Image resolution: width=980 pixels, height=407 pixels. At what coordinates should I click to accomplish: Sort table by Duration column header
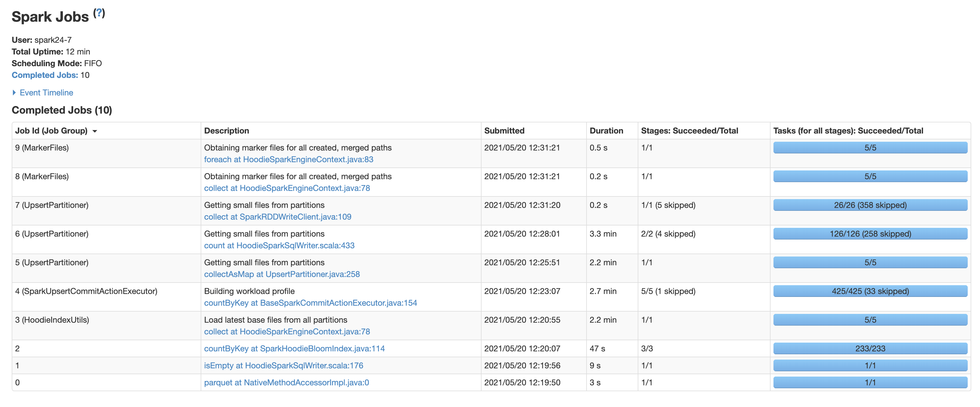pos(606,131)
